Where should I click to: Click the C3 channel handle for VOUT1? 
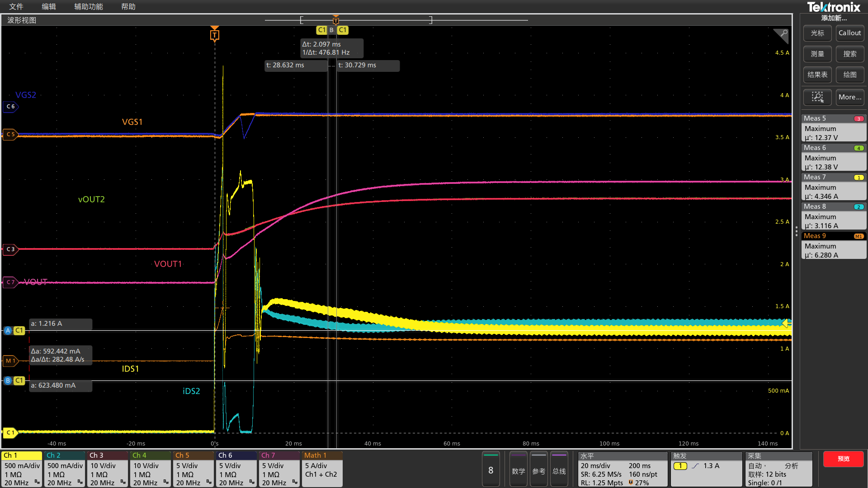pos(10,249)
